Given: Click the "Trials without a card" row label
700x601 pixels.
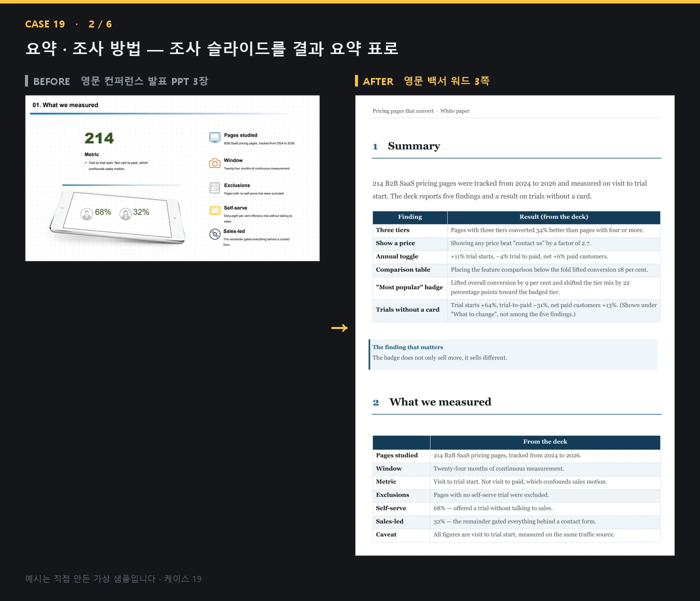Looking at the screenshot, I should coord(407,309).
